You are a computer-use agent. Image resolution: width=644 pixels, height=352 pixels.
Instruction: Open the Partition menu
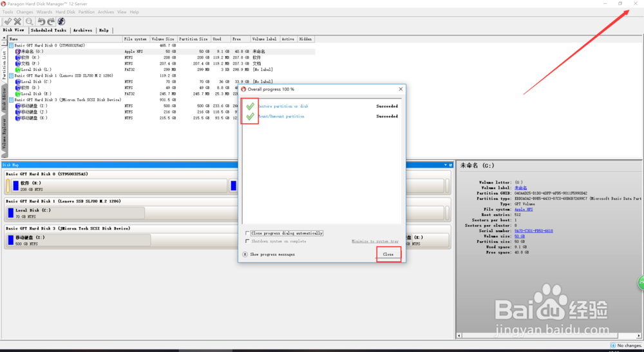[x=86, y=12]
